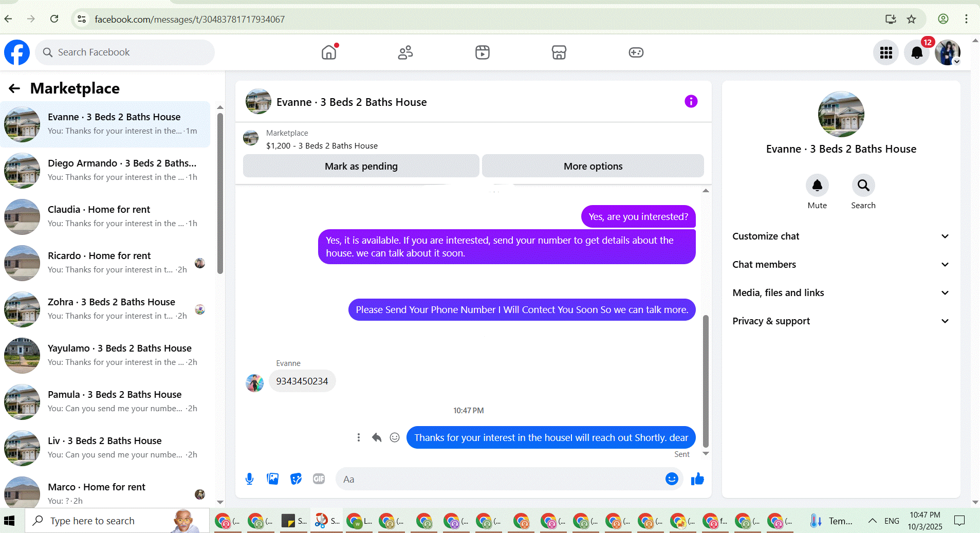The height and width of the screenshot is (533, 980).
Task: Click the More options button
Action: 593,166
